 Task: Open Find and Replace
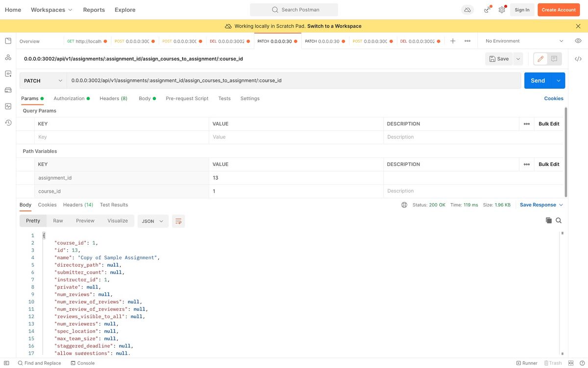coord(39,363)
